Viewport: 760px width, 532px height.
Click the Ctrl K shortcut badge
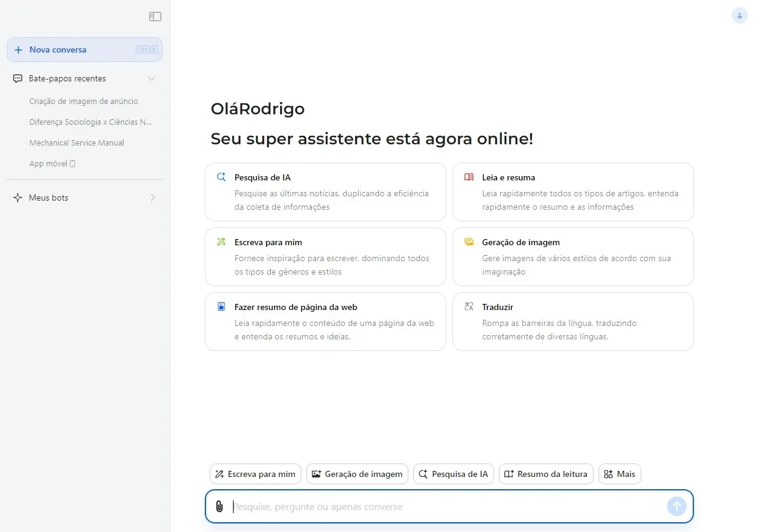[147, 50]
